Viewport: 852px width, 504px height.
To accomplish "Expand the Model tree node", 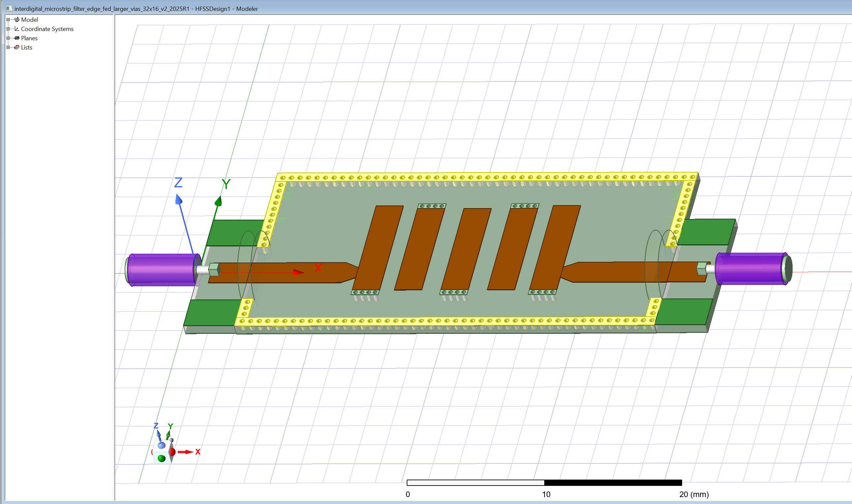I will (8, 20).
